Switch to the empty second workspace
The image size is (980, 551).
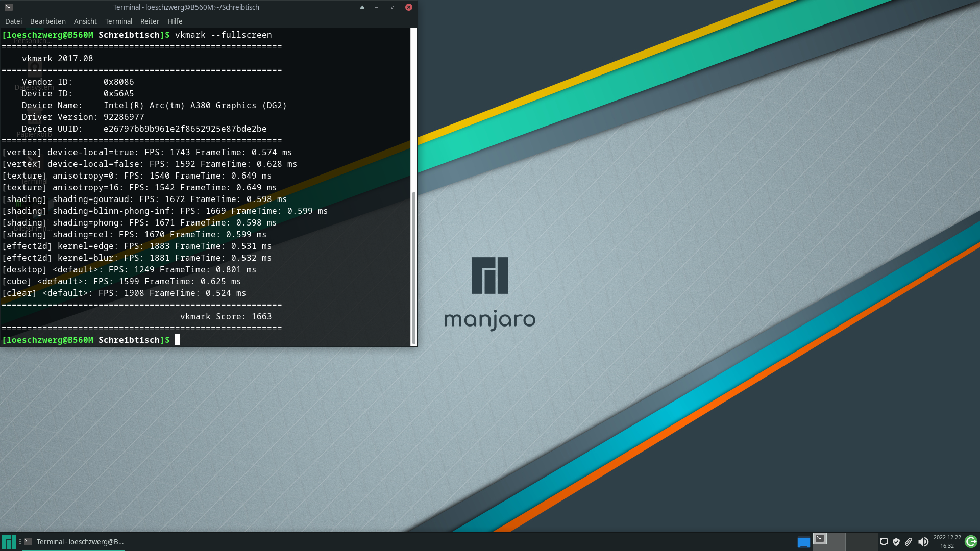pos(862,541)
